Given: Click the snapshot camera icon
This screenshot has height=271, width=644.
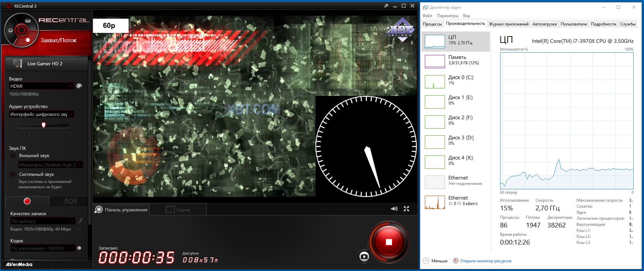Looking at the screenshot, I should [364, 257].
